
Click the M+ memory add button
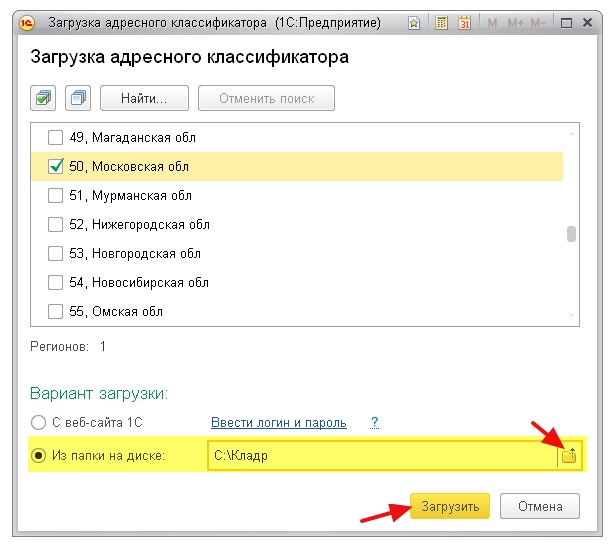point(515,23)
